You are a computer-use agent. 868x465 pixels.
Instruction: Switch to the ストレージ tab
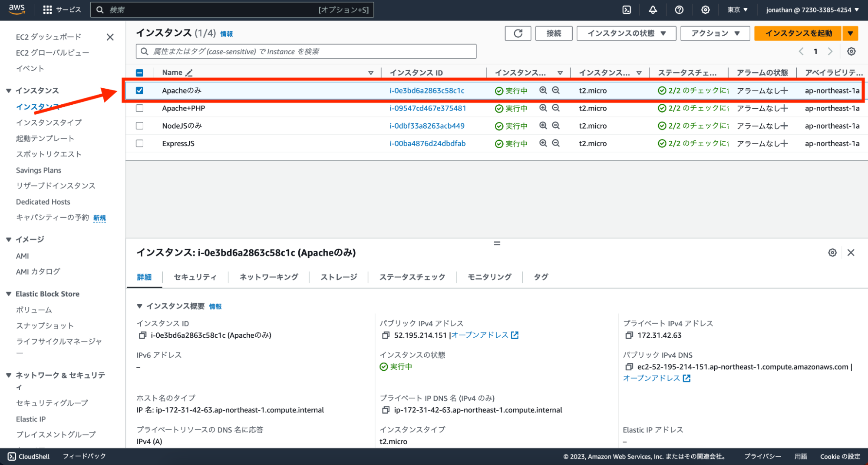(x=339, y=277)
